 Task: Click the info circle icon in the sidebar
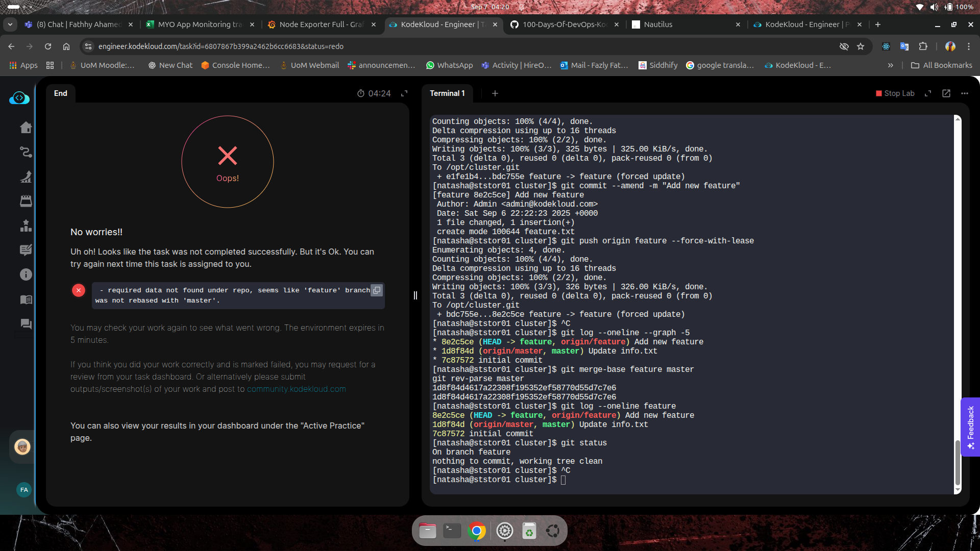click(x=26, y=274)
